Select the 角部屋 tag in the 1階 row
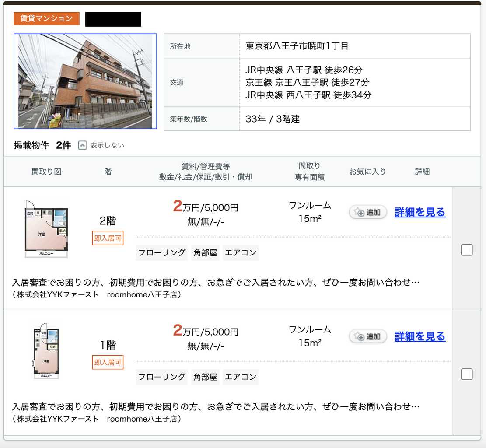 click(205, 377)
